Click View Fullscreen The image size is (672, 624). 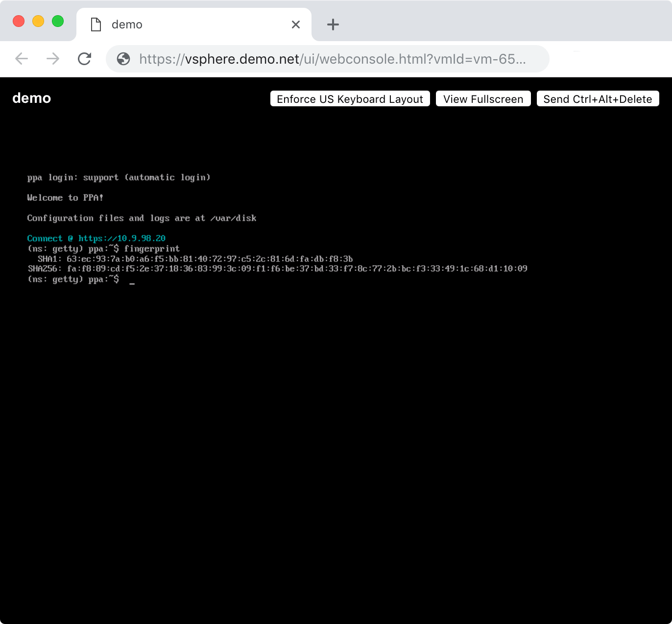click(x=483, y=98)
